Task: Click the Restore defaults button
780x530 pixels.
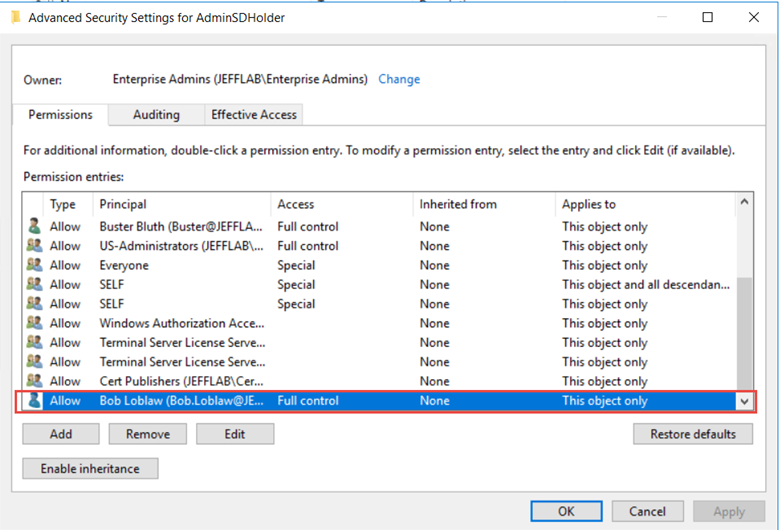Action: pos(693,434)
